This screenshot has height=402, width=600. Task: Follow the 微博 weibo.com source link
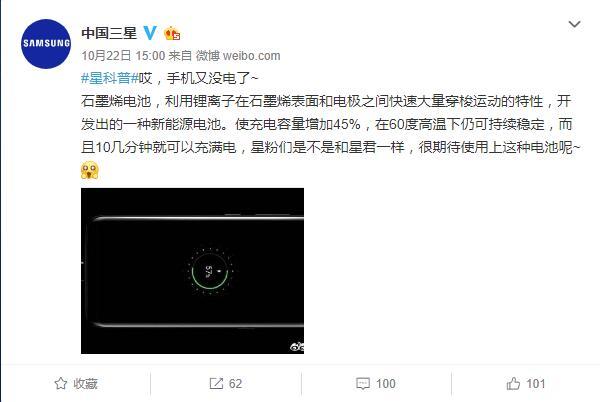click(x=238, y=56)
